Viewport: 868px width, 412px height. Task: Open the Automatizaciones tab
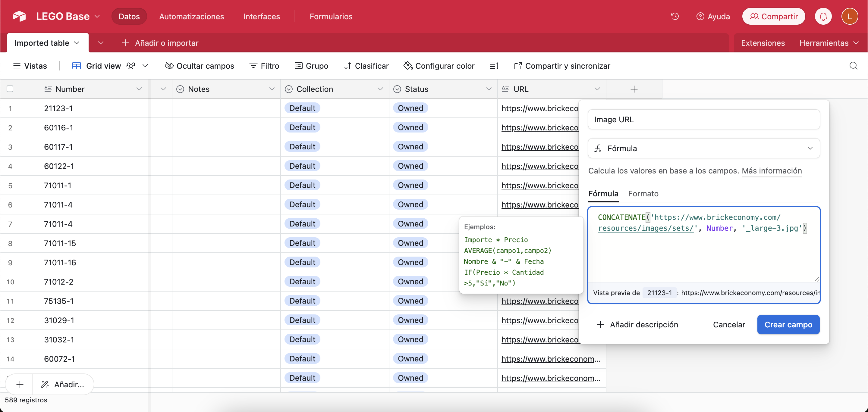tap(191, 16)
